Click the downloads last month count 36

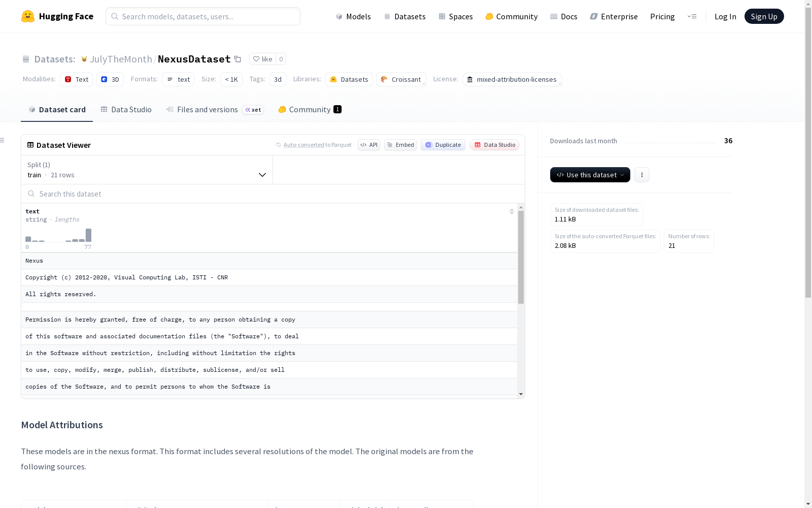click(728, 141)
